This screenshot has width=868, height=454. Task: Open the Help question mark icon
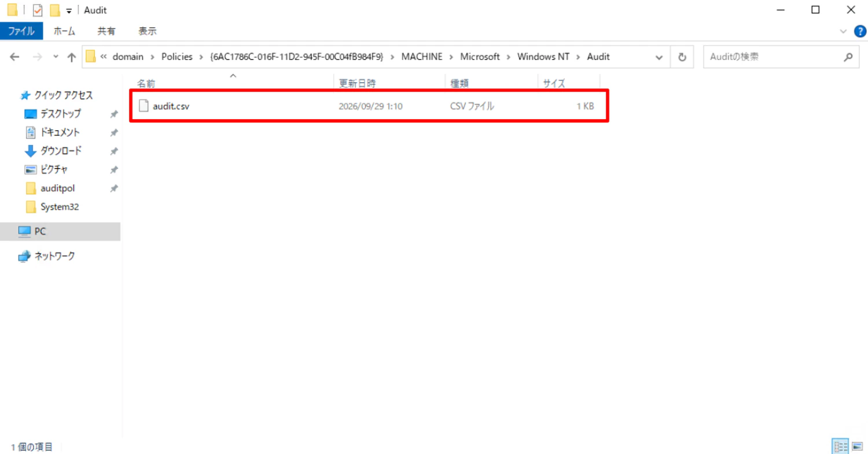859,31
